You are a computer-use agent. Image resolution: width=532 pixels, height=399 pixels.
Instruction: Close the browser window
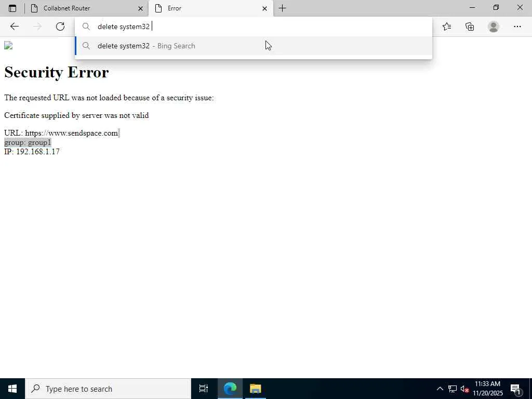coord(520,7)
